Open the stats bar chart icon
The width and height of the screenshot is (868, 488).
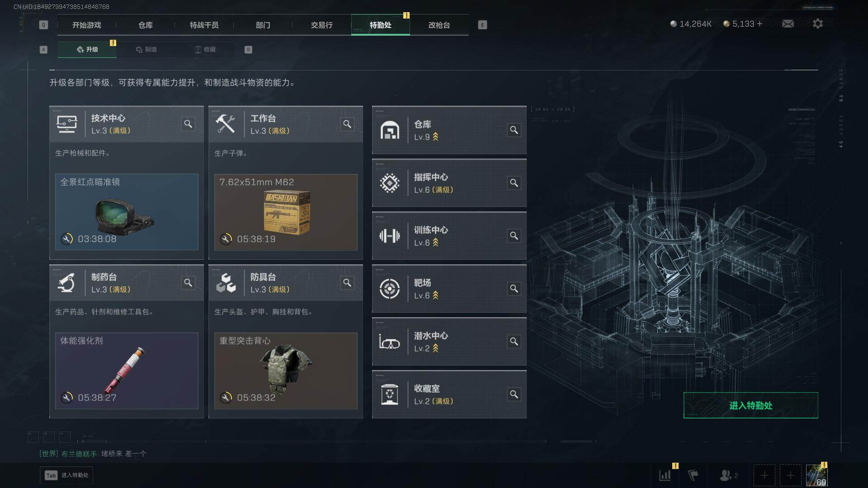click(x=665, y=475)
